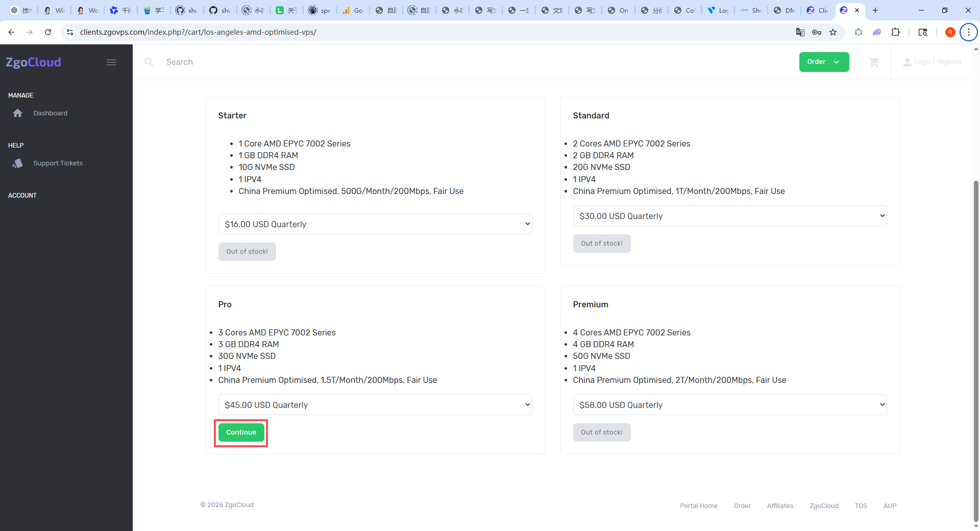Reload the current page
The height and width of the screenshot is (531, 980).
(x=48, y=32)
